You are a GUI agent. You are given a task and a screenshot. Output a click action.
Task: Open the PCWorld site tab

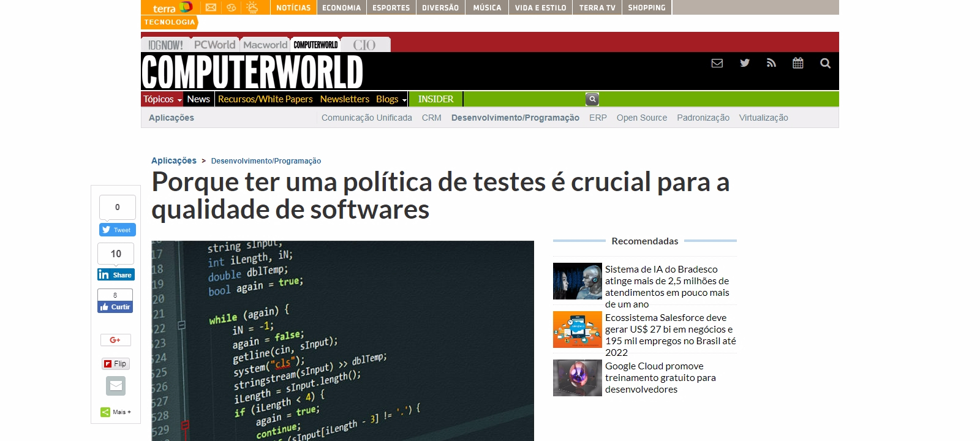(214, 45)
